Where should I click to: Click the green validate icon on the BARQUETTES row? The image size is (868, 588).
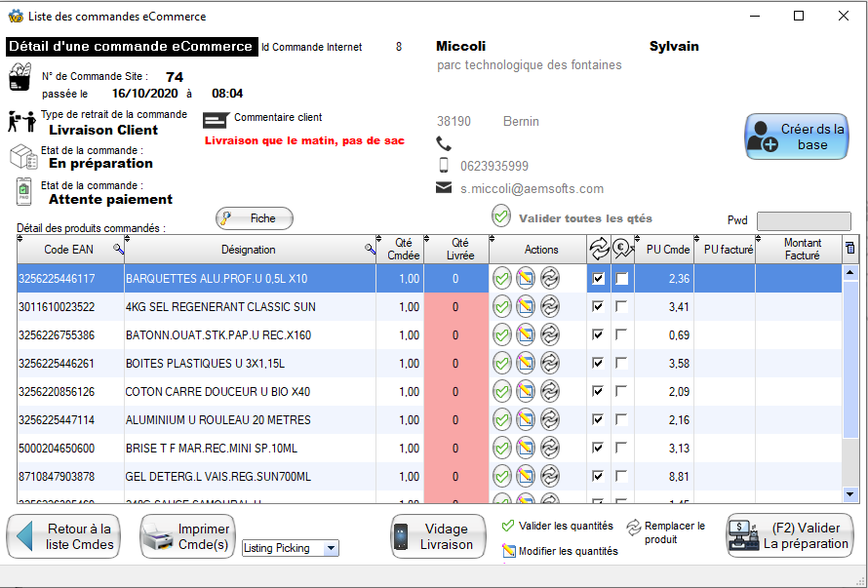[501, 278]
